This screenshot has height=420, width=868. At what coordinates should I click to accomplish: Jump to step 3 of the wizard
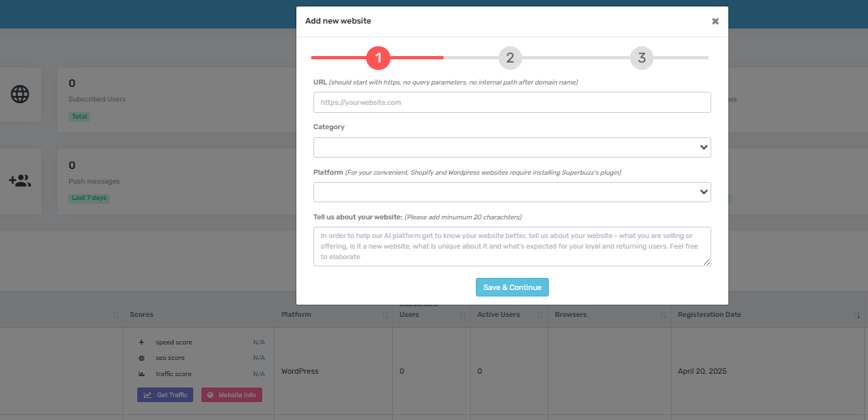[x=641, y=58]
